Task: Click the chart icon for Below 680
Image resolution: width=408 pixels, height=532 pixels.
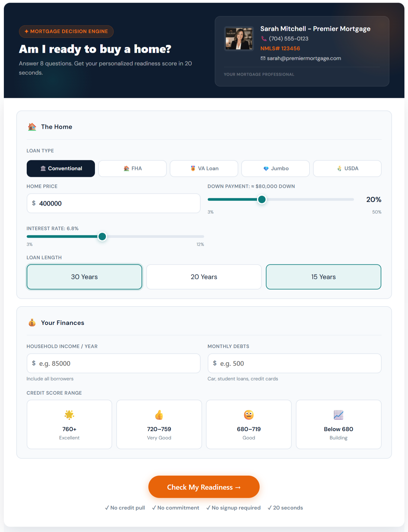Action: [x=339, y=415]
